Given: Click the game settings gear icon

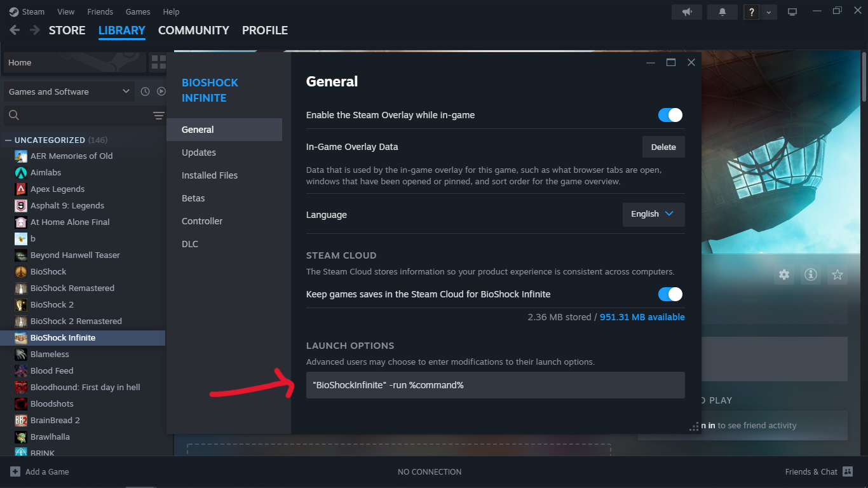Looking at the screenshot, I should coord(784,274).
